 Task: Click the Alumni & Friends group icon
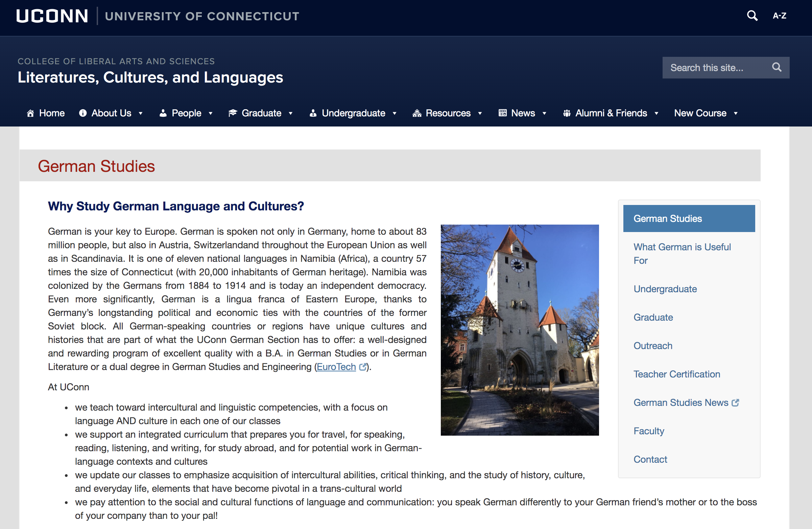[x=566, y=113]
